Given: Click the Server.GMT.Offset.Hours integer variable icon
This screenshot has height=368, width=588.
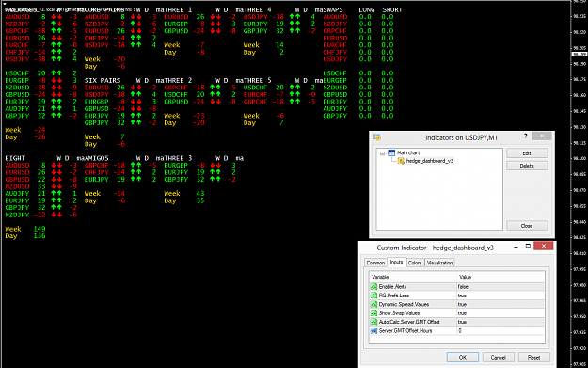Looking at the screenshot, I should 373,331.
